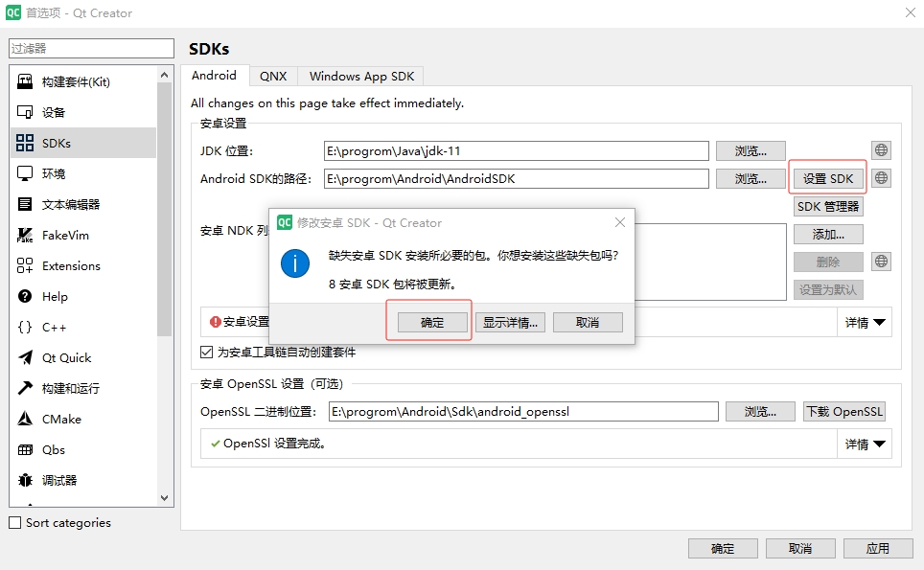Click the 设置 SDK button
The width and height of the screenshot is (924, 570).
pos(828,178)
